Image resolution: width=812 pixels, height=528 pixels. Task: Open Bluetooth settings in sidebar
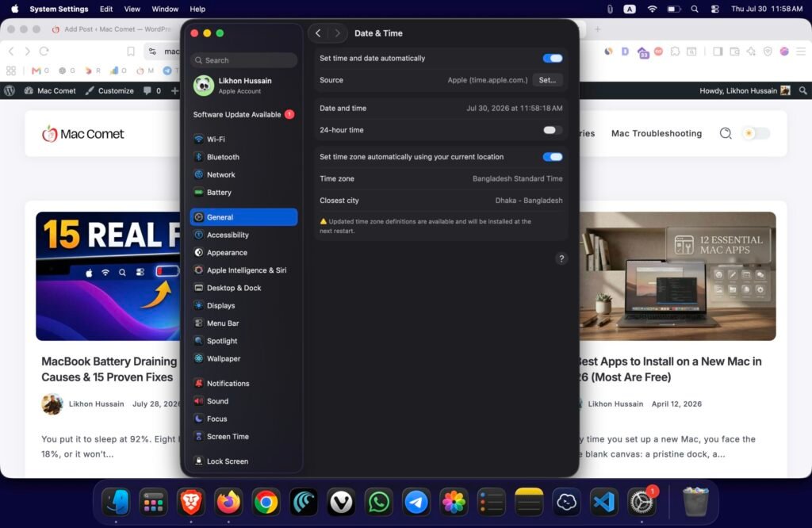point(243,157)
